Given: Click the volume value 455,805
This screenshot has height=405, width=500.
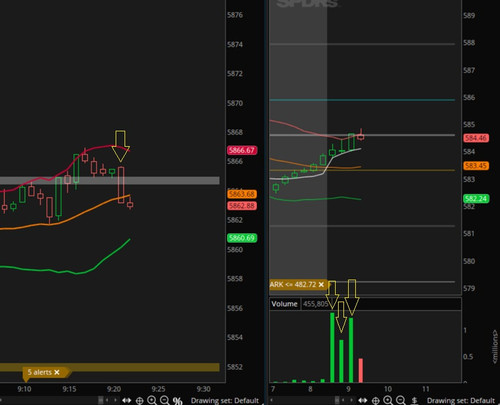Looking at the screenshot, I should click(315, 304).
